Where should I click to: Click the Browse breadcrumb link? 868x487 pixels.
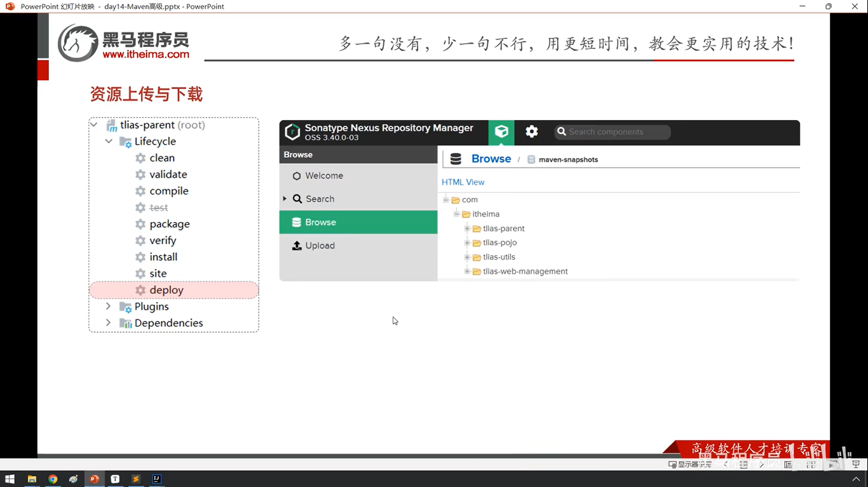point(491,159)
